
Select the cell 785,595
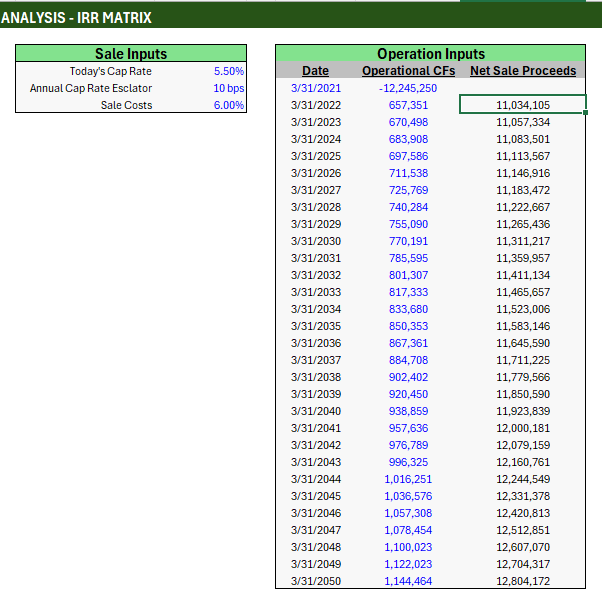click(408, 258)
